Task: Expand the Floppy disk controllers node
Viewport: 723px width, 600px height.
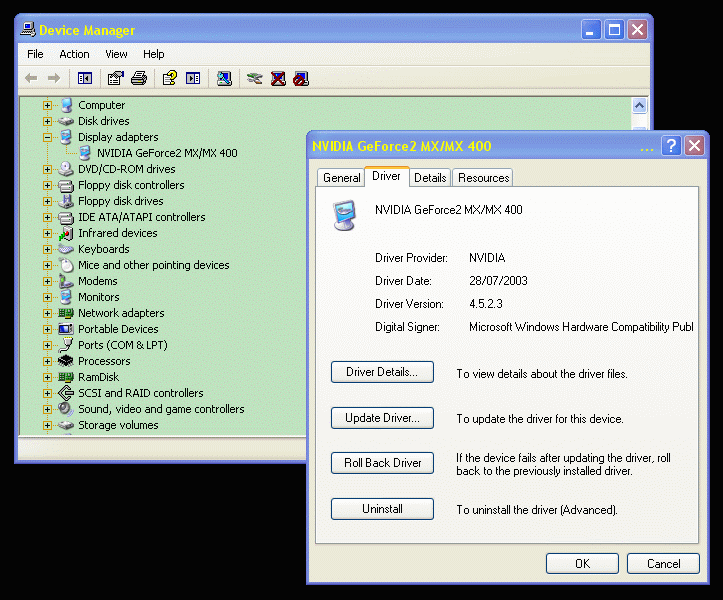Action: [47, 185]
